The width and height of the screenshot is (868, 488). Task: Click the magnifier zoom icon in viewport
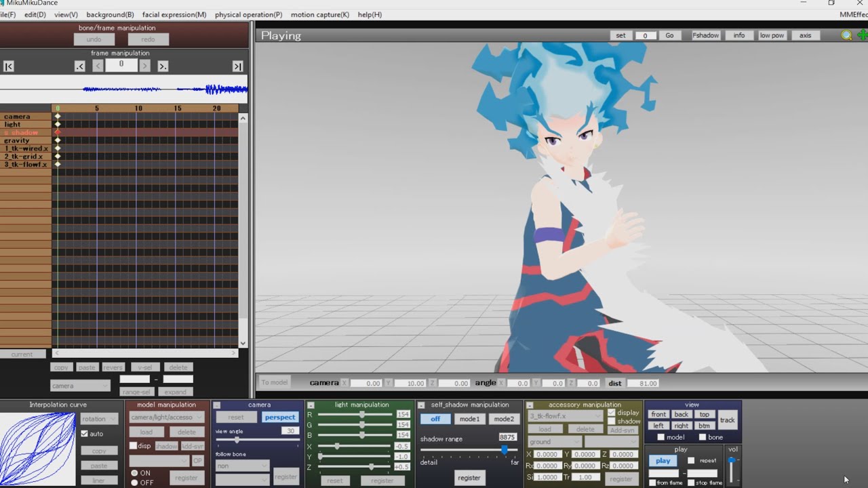tap(846, 35)
